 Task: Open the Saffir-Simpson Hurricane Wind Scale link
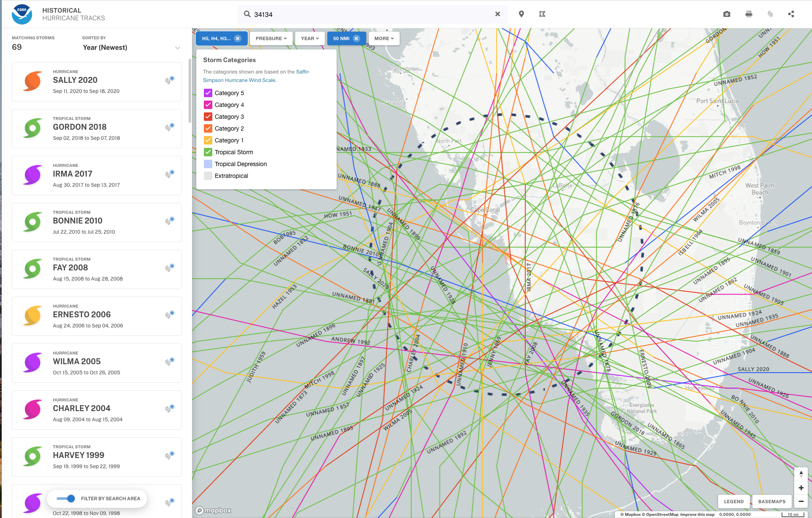point(239,80)
